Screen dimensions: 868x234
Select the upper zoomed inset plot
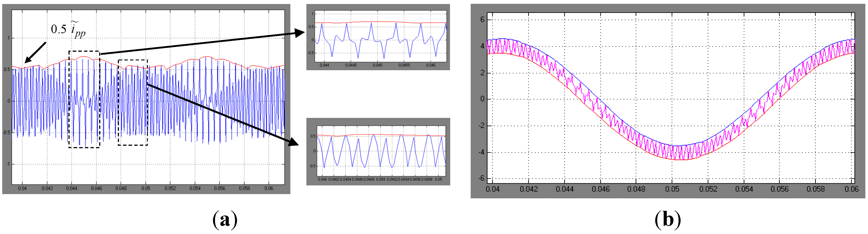(378, 37)
